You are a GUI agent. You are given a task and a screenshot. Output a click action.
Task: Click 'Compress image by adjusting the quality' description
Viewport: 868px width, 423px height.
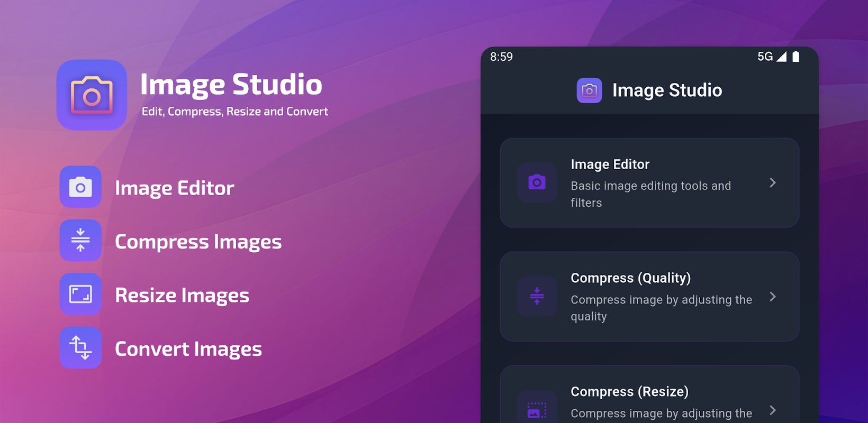(x=661, y=308)
